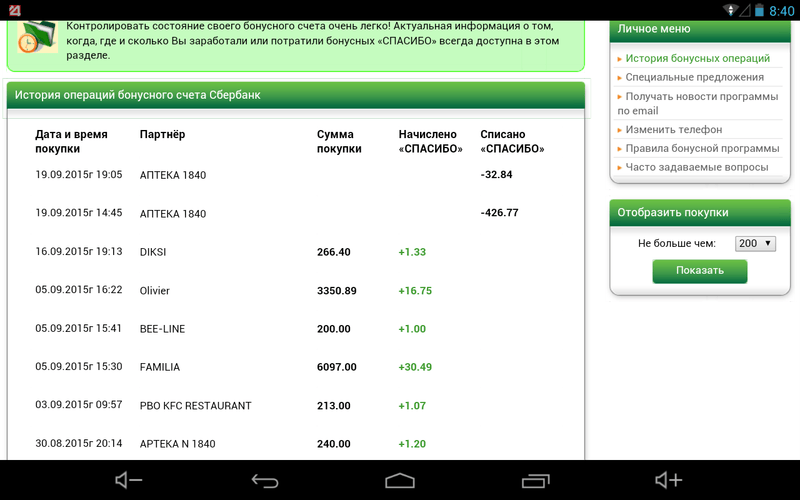Screen dimensions: 800x500
Task: Select the date 05.09.2015г 15:41
Action: pos(79,328)
